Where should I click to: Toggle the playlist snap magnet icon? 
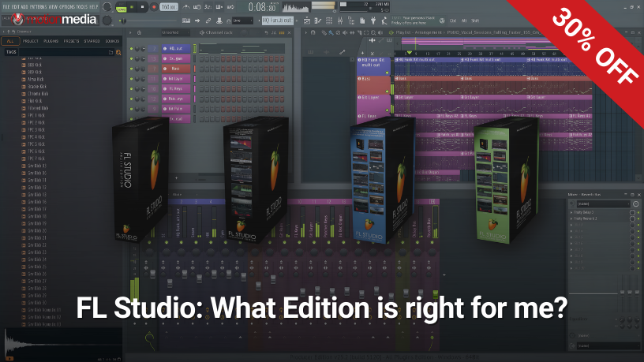point(313,32)
